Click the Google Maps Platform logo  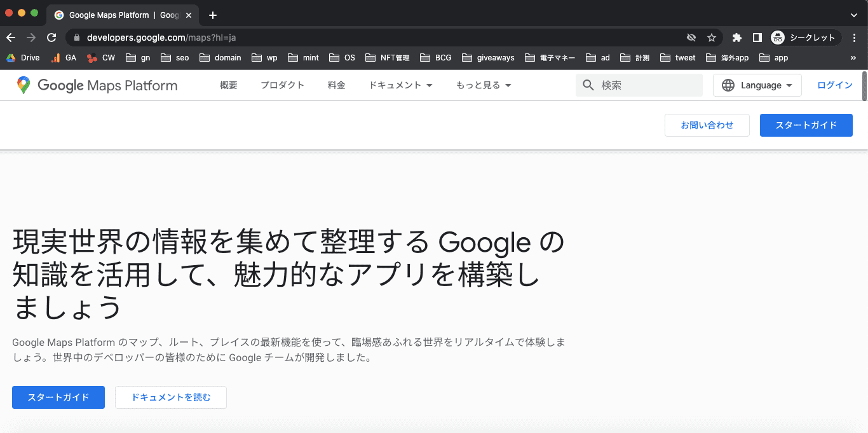pyautogui.click(x=97, y=85)
